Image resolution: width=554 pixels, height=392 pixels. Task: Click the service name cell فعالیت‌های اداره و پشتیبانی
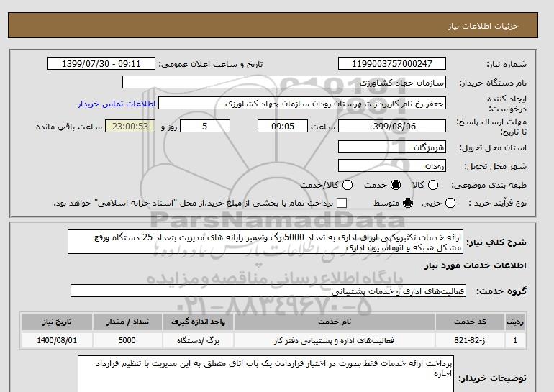[x=335, y=340]
